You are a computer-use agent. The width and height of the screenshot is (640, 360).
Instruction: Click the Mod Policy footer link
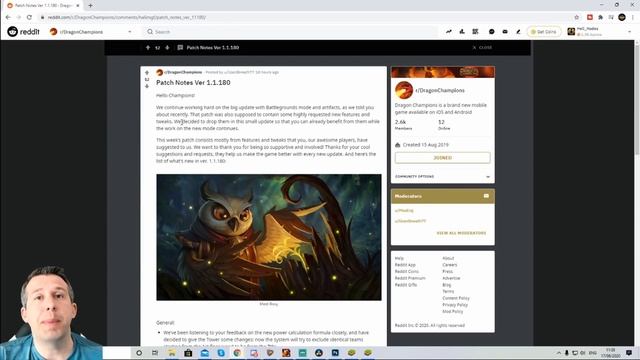pos(453,311)
